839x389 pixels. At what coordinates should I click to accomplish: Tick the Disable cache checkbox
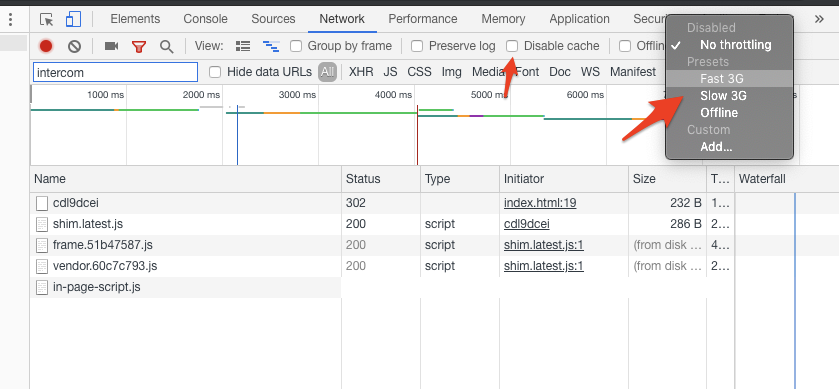[512, 46]
